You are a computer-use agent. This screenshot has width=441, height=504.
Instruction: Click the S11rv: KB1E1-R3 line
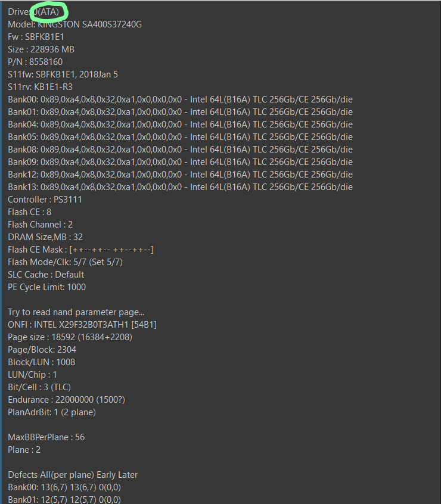click(x=40, y=87)
